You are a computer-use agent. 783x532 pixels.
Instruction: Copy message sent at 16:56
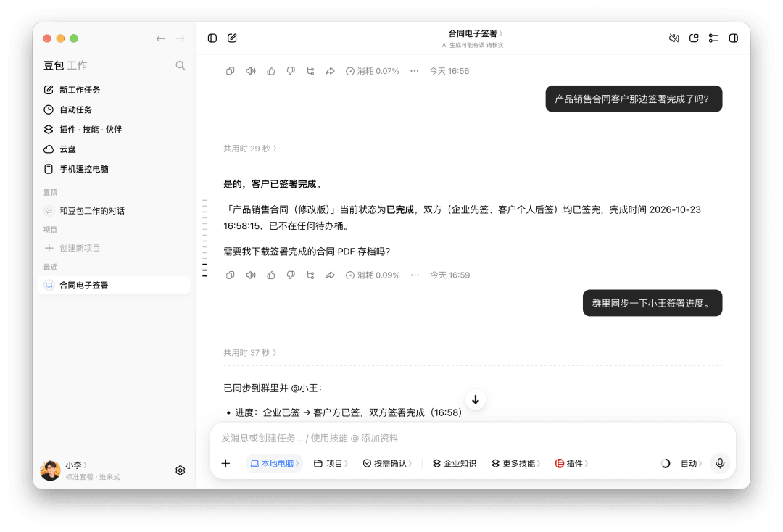[x=231, y=71]
